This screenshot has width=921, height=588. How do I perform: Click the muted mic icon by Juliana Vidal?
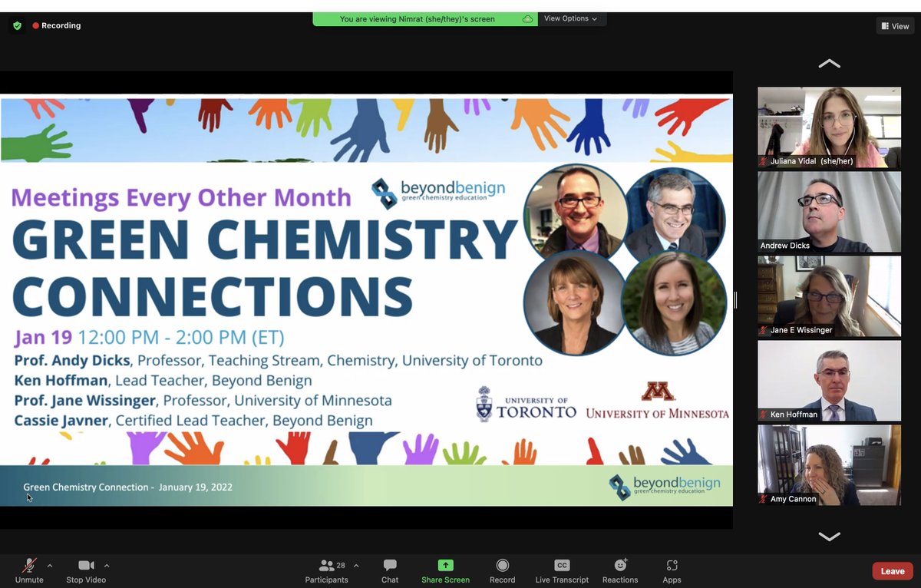pos(764,161)
